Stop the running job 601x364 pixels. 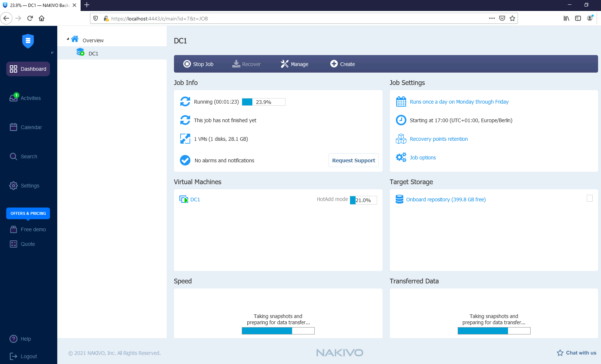198,64
